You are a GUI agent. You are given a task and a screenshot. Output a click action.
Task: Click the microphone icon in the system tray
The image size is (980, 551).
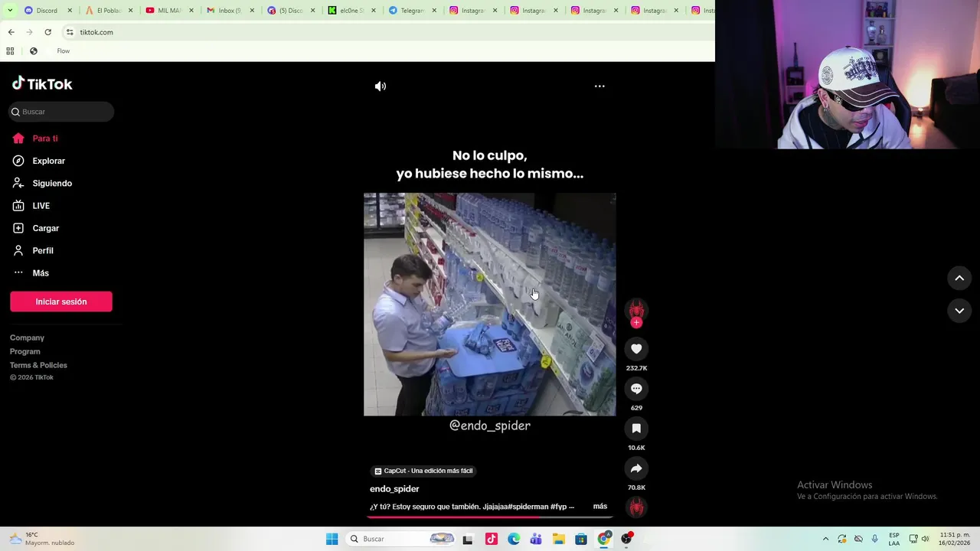(x=874, y=539)
